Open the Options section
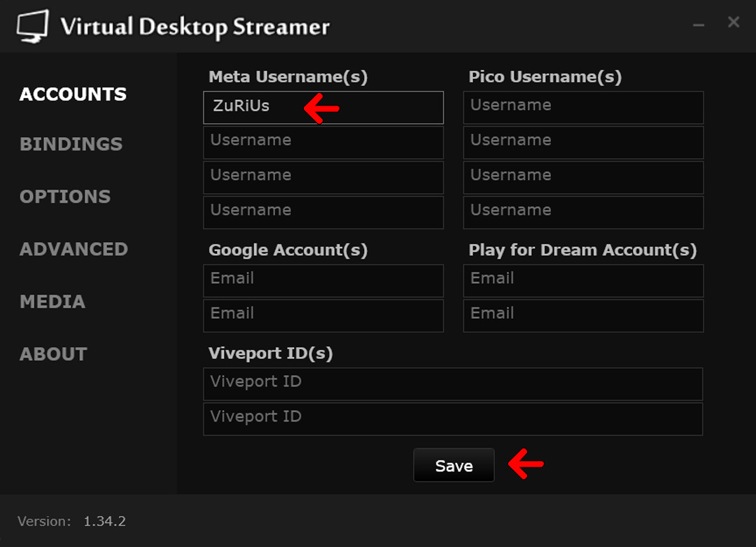 [65, 197]
